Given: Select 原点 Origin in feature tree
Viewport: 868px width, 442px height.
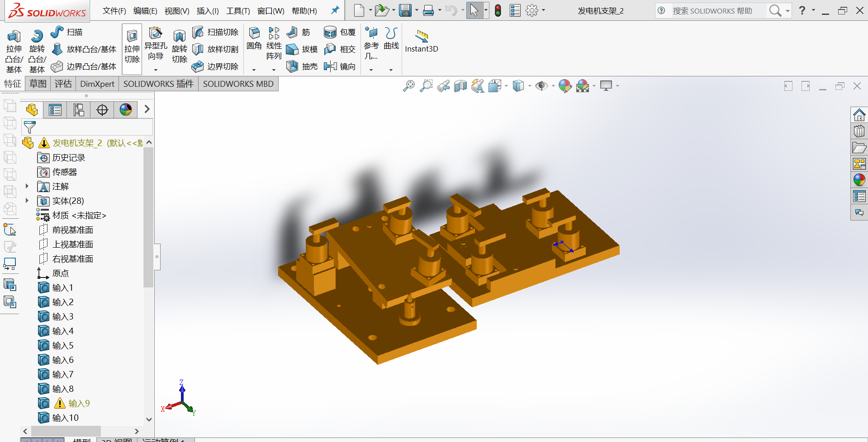Looking at the screenshot, I should pos(61,273).
